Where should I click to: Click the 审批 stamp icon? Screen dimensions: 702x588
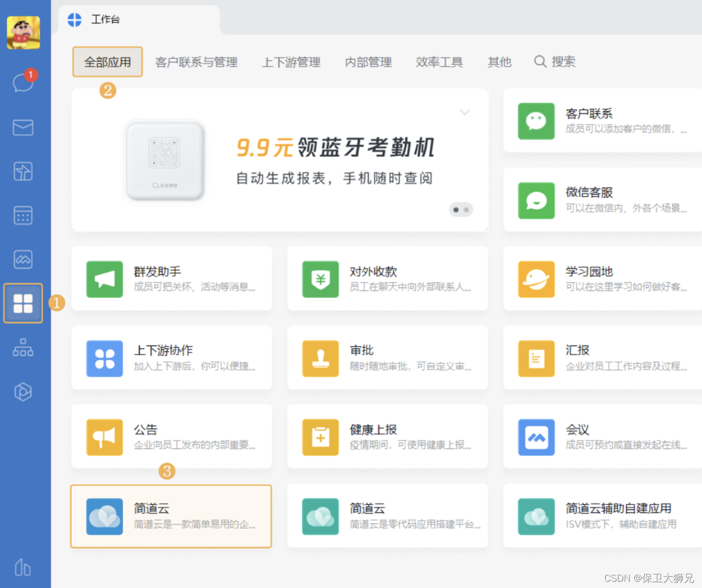(x=321, y=359)
